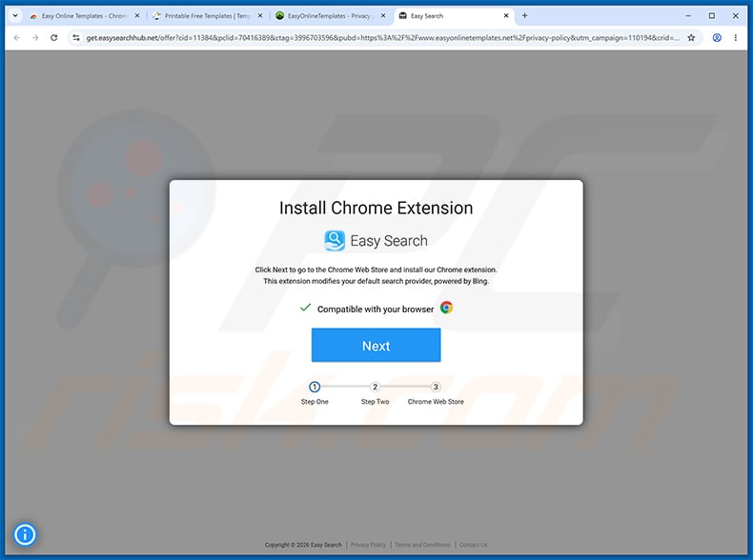Viewport: 753px width, 560px height.
Task: Open the Chrome three-dot menu
Action: 735,37
